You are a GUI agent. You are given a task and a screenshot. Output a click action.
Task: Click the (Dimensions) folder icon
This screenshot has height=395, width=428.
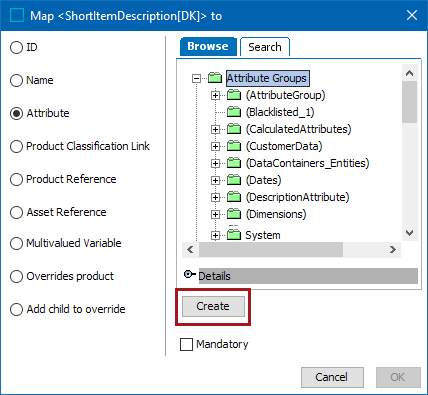click(x=234, y=214)
